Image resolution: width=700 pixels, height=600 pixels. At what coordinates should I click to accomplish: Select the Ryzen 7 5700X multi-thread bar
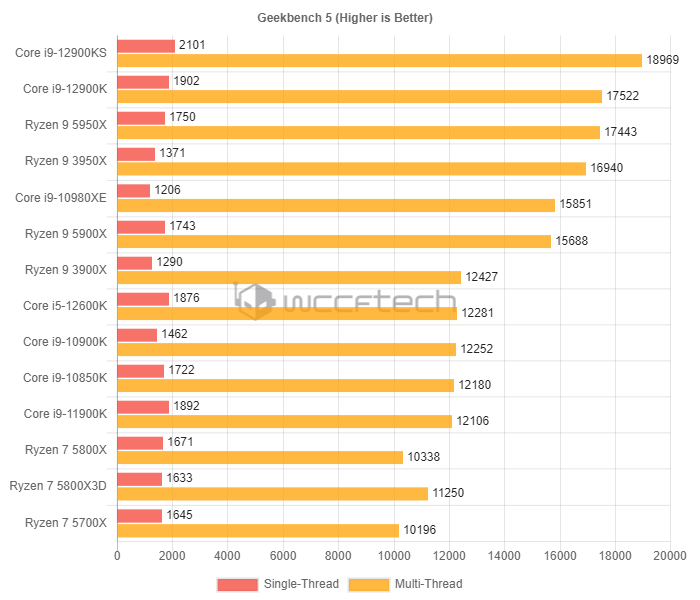[258, 530]
